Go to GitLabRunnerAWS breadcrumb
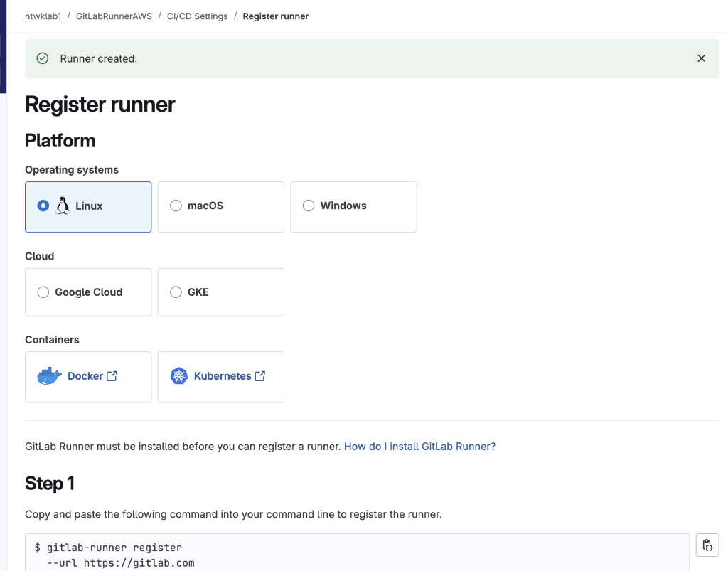 tap(114, 16)
